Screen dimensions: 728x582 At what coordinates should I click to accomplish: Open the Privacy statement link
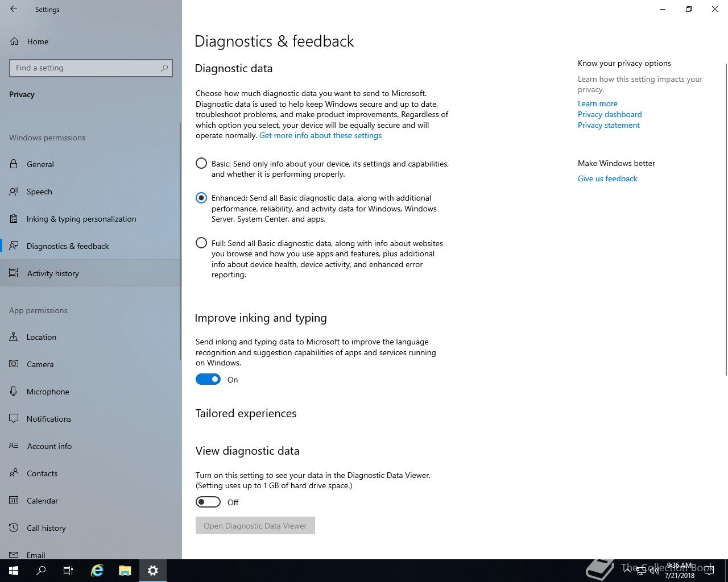click(x=609, y=125)
